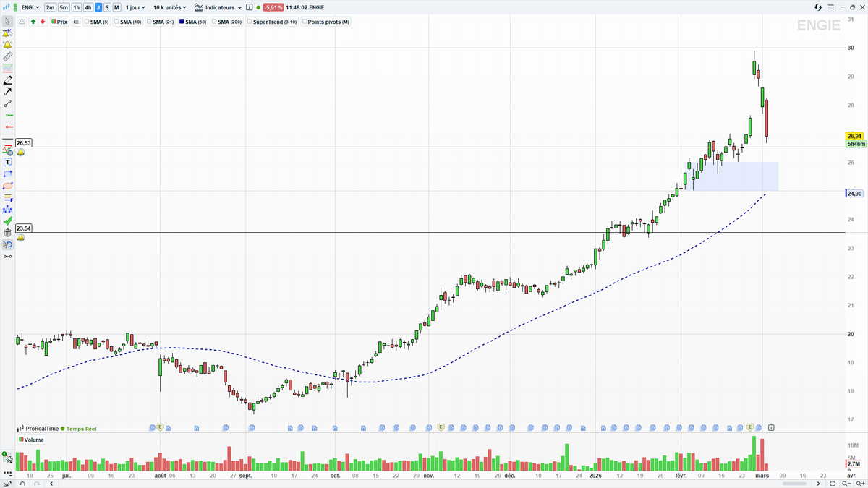Enable the SuperTrend (3 10) checkbox
Viewport: 868px width, 488px height.
250,22
